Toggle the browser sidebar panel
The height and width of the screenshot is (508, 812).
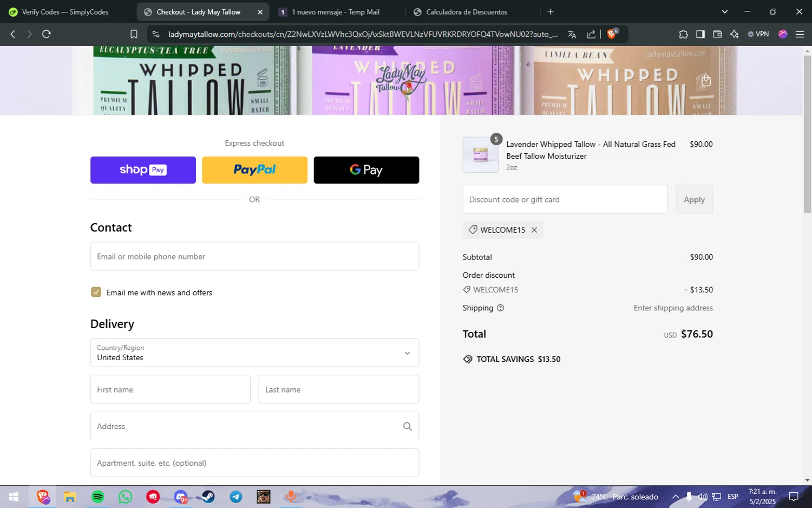point(700,34)
